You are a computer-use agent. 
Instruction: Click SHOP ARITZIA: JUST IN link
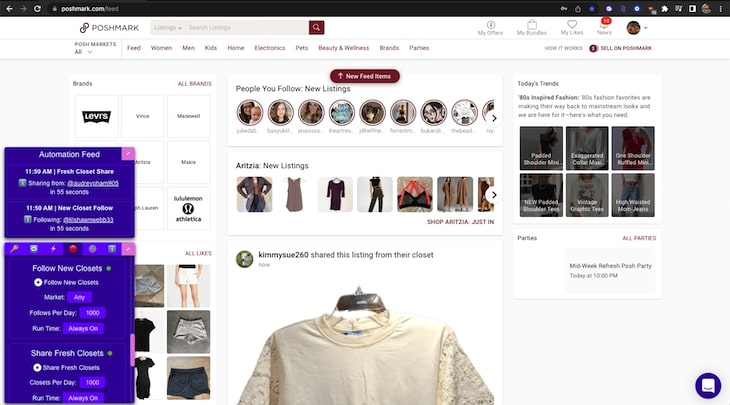click(x=460, y=222)
